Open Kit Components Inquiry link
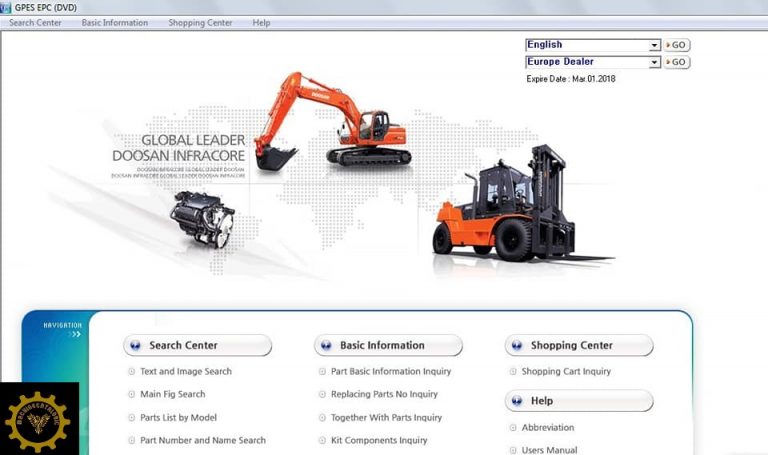Screen dimensions: 768x455 pos(379,440)
